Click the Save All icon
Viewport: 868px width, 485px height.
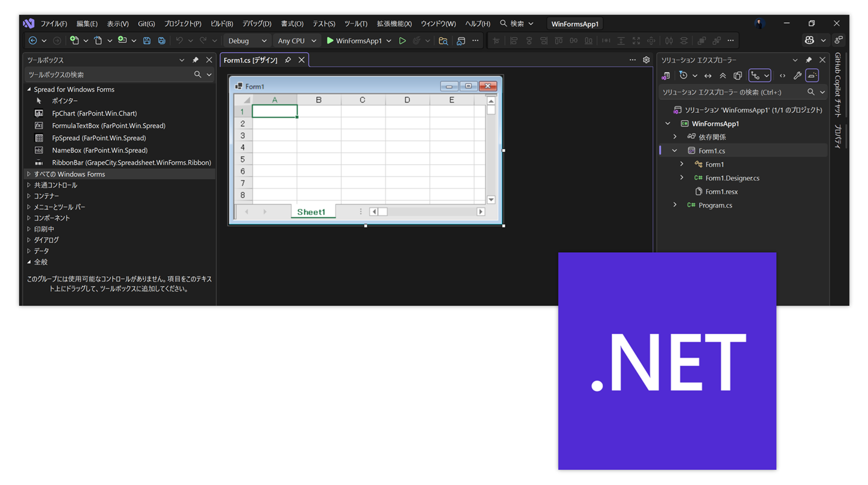coord(162,40)
